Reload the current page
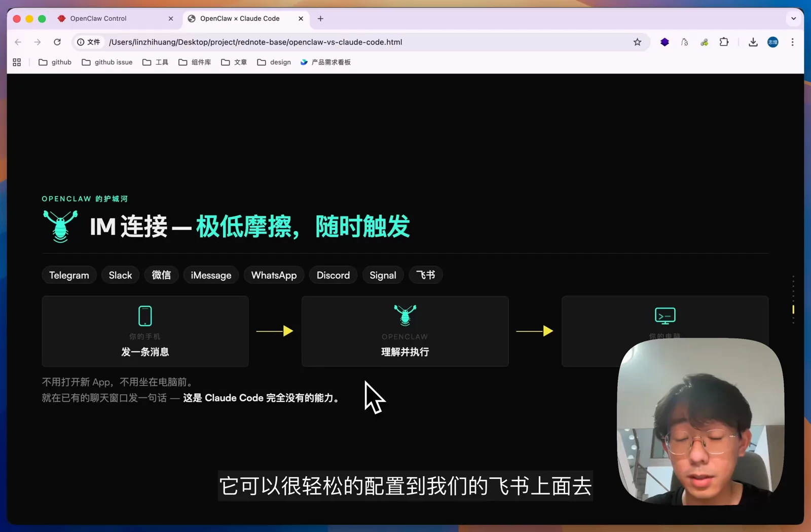811x532 pixels. [x=57, y=42]
